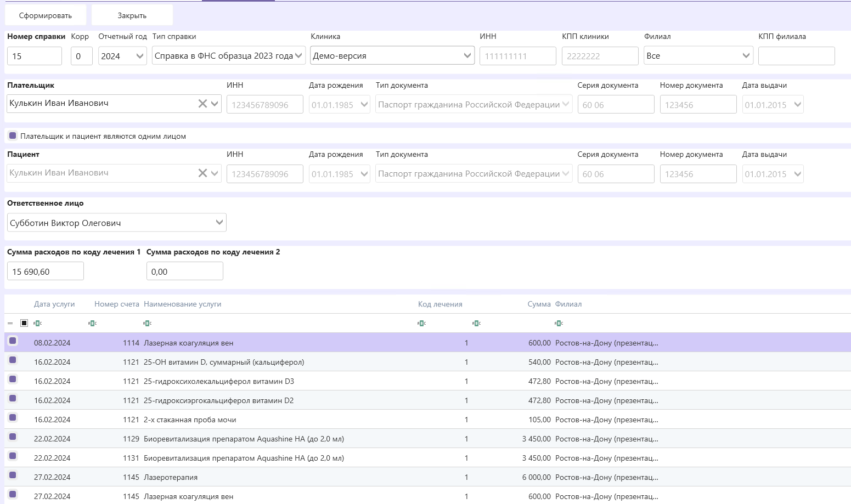
Task: Sort table by Наименование услуги column header
Action: pyautogui.click(x=182, y=304)
